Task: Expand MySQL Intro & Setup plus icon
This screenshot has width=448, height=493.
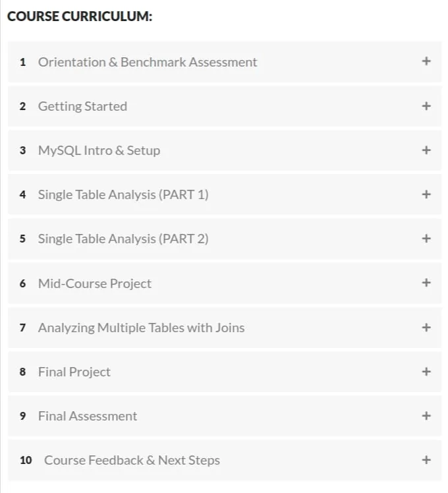Action: pyautogui.click(x=426, y=150)
